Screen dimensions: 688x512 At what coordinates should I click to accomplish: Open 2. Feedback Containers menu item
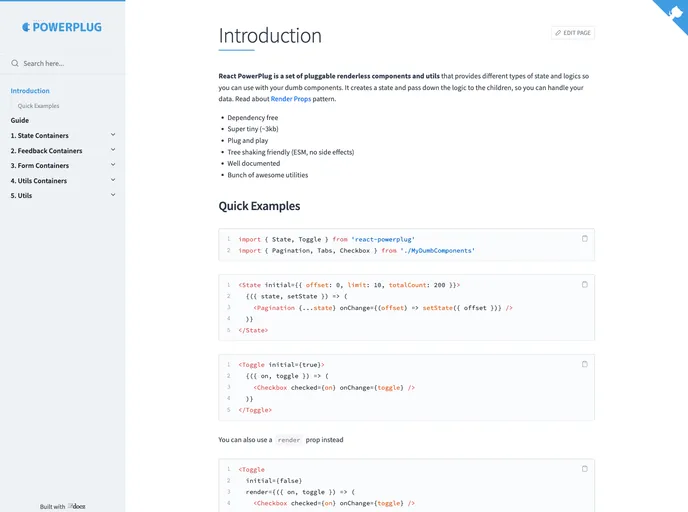47,150
